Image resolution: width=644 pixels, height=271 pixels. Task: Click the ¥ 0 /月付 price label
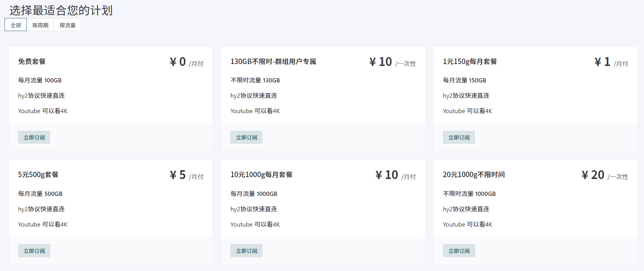(x=187, y=62)
